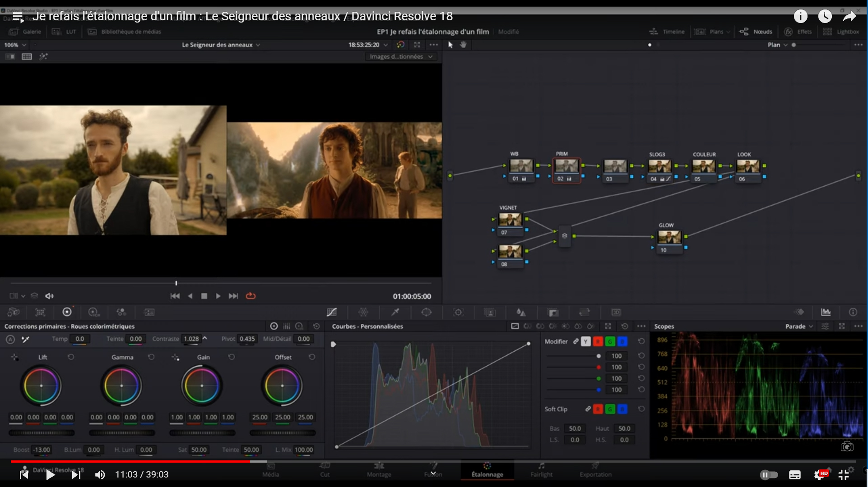Expand the Parade scope type dropdown

[x=799, y=326]
